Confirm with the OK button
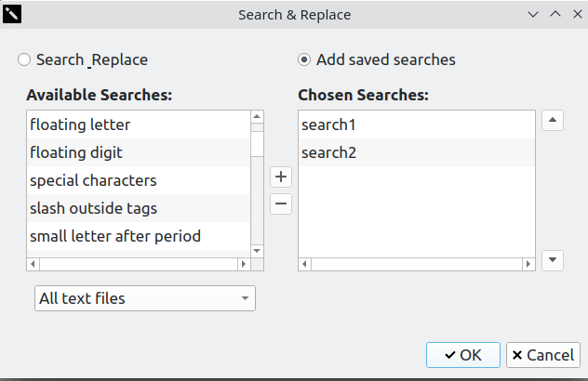The image size is (588, 381). click(x=463, y=355)
